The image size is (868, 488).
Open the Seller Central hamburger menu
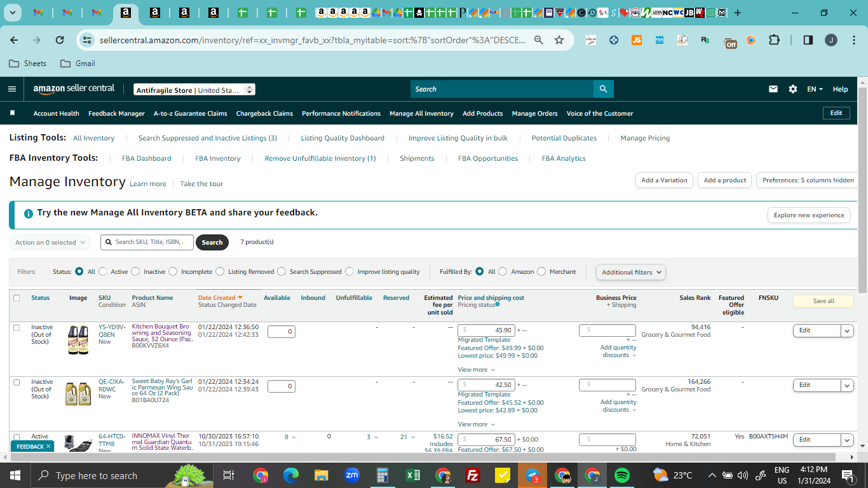pyautogui.click(x=12, y=89)
